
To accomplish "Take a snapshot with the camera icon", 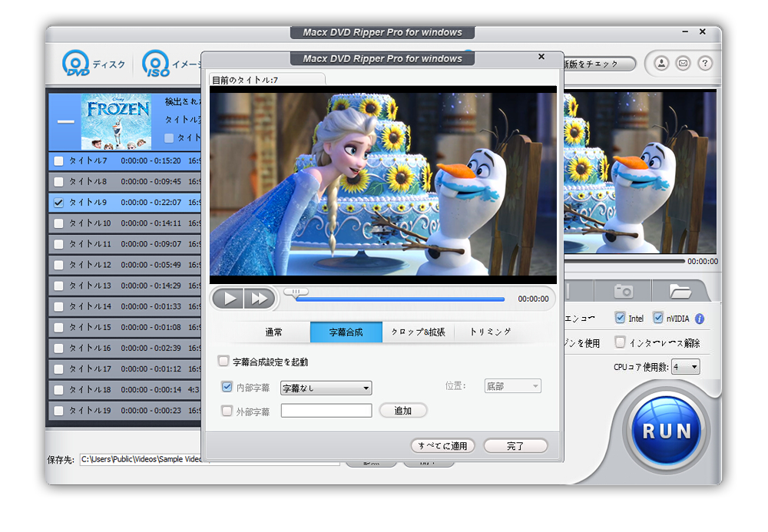I will (x=623, y=291).
